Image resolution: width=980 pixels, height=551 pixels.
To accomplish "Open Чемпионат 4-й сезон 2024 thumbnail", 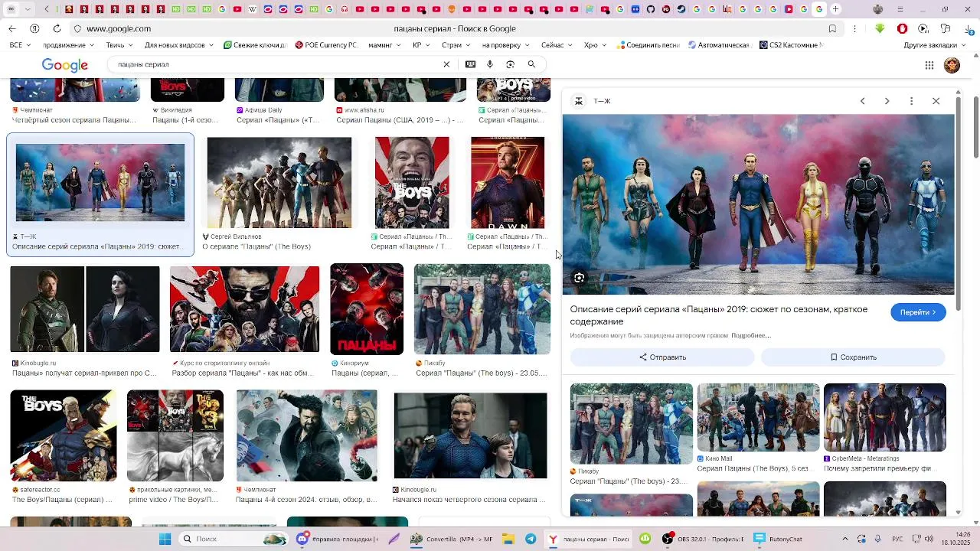I will (x=307, y=435).
